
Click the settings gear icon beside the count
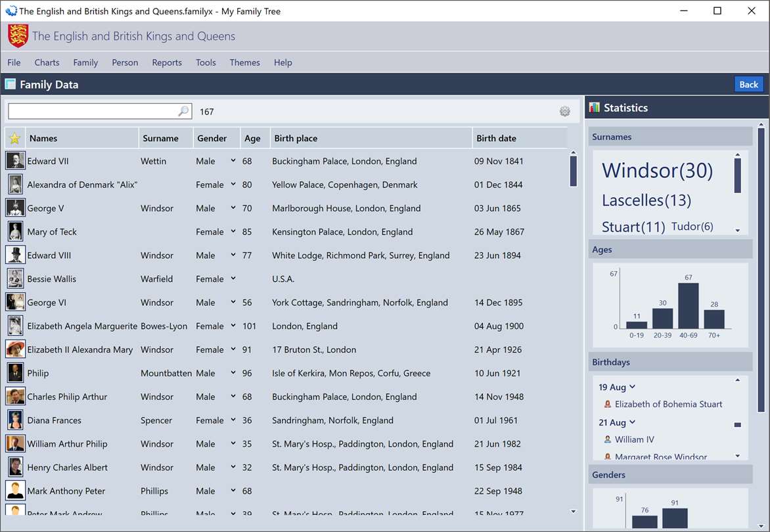[x=565, y=112]
